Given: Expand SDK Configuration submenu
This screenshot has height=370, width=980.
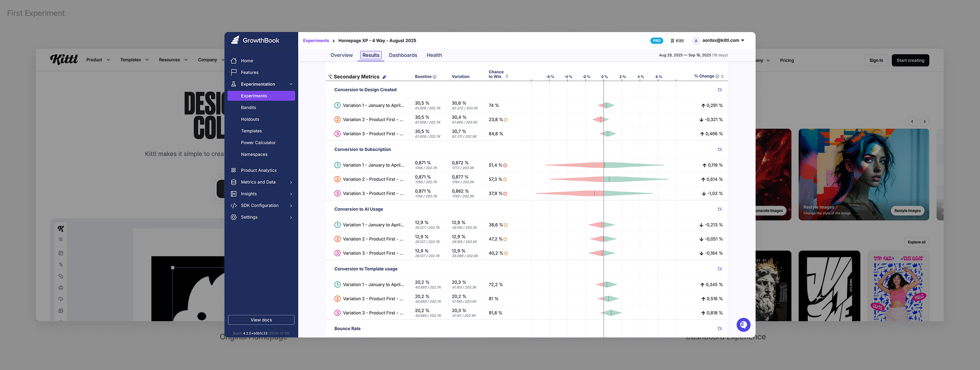Looking at the screenshot, I should [x=291, y=206].
